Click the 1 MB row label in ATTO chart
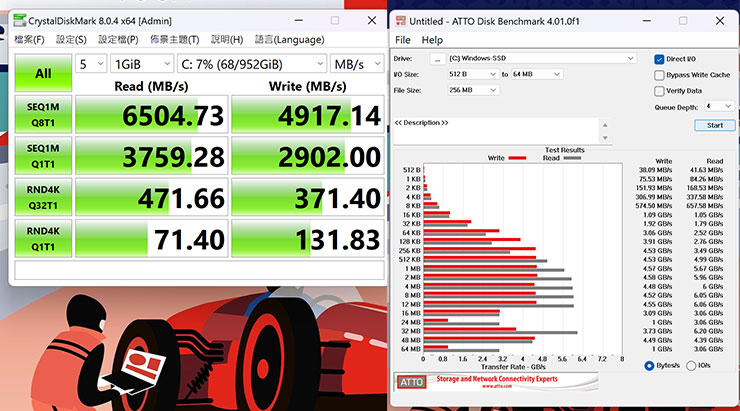This screenshot has height=411, width=740. [x=412, y=268]
